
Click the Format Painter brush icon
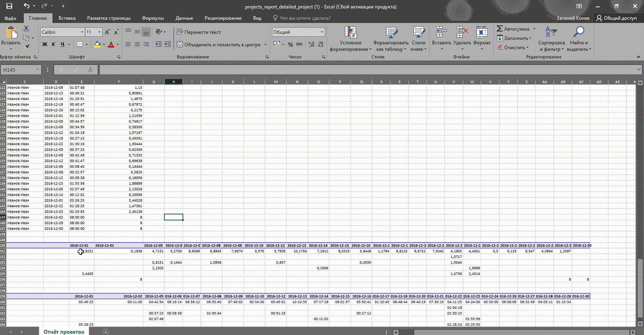pos(26,46)
